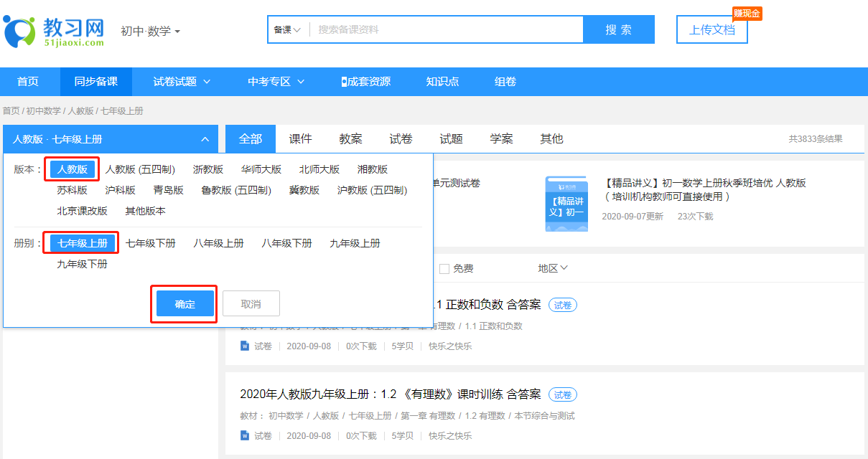Click 首页 in the breadcrumb
Viewport: 868px width, 459px height.
11,111
